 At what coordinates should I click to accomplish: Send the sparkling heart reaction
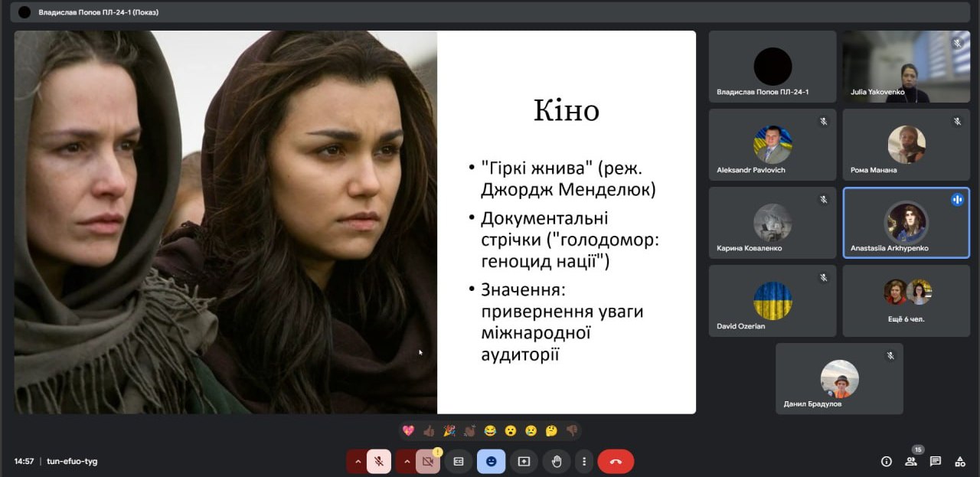pos(408,431)
